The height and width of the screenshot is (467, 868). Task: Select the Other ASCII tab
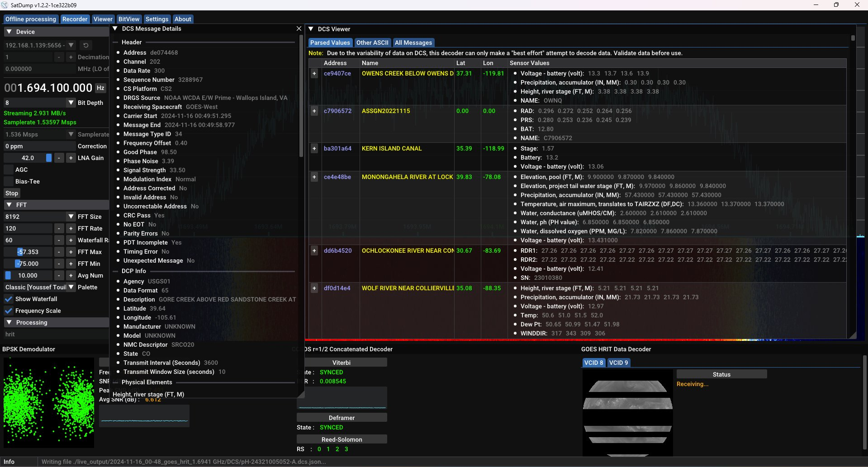pyautogui.click(x=372, y=42)
